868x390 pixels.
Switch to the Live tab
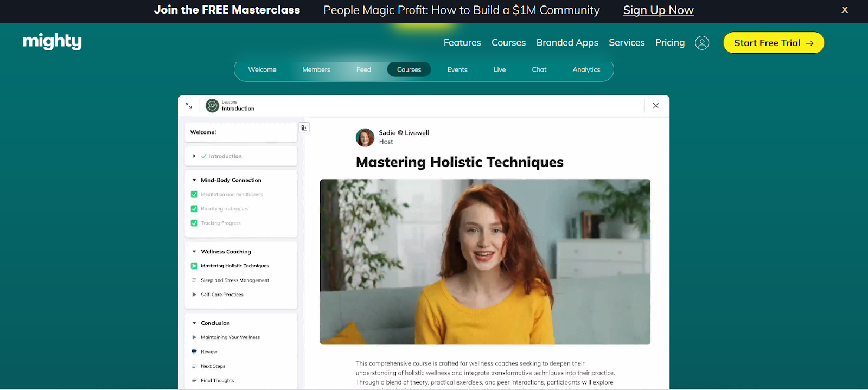(x=500, y=69)
